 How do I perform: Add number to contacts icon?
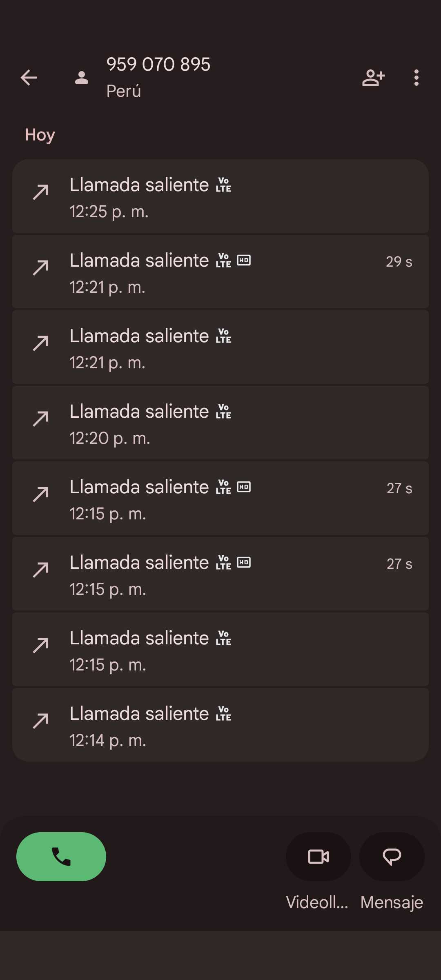373,78
